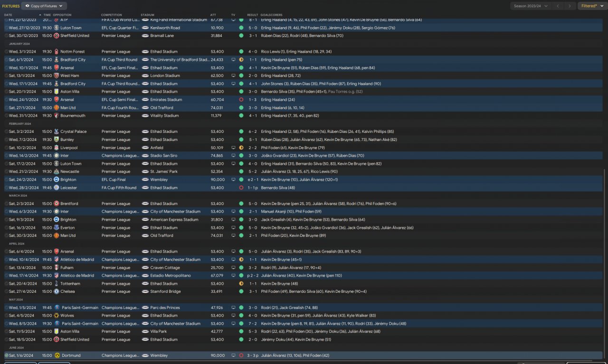The image size is (608, 364).
Task: Click the Liverpool club badge
Action: [x=57, y=148]
